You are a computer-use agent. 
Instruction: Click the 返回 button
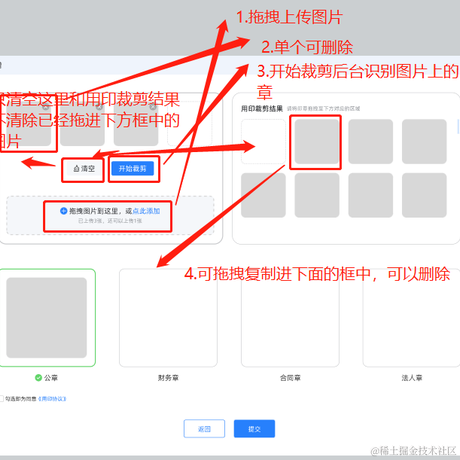pos(204,429)
